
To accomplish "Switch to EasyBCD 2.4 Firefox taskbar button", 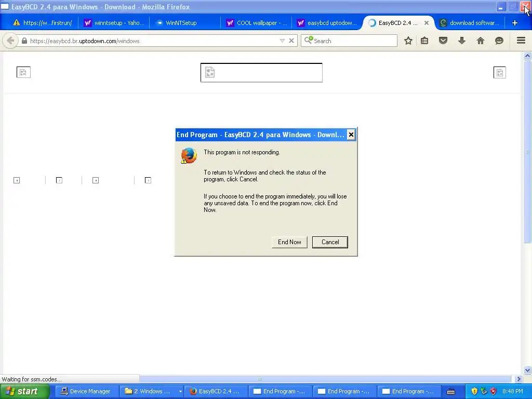I will click(216, 391).
